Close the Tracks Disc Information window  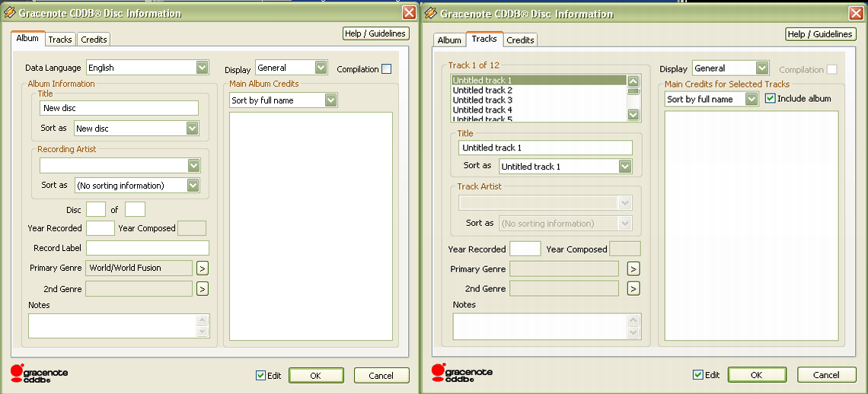point(856,13)
